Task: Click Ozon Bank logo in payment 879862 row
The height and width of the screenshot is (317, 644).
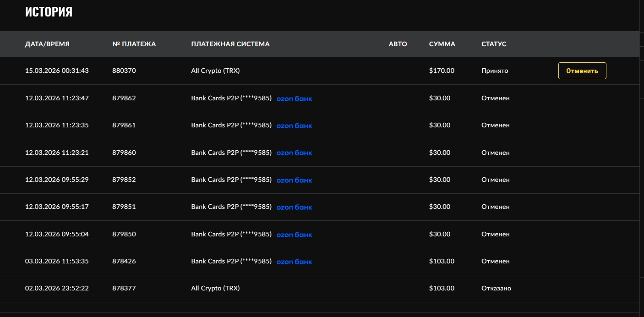Action: click(x=294, y=98)
